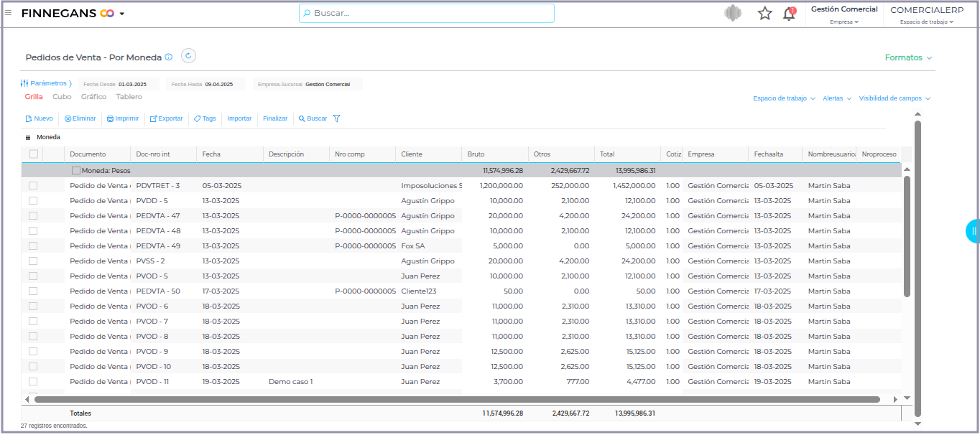Expand the Formatos dropdown
The height and width of the screenshot is (435, 980).
tap(908, 57)
